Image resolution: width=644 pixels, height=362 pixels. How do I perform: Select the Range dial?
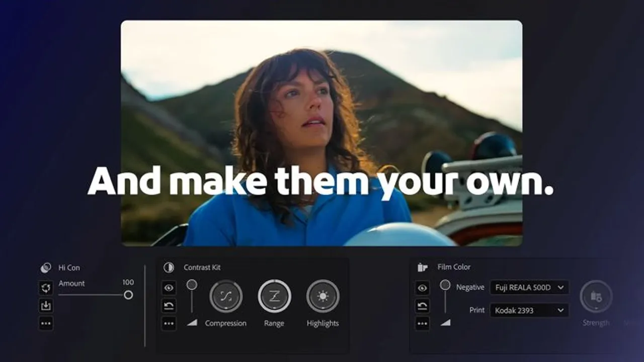point(274,296)
